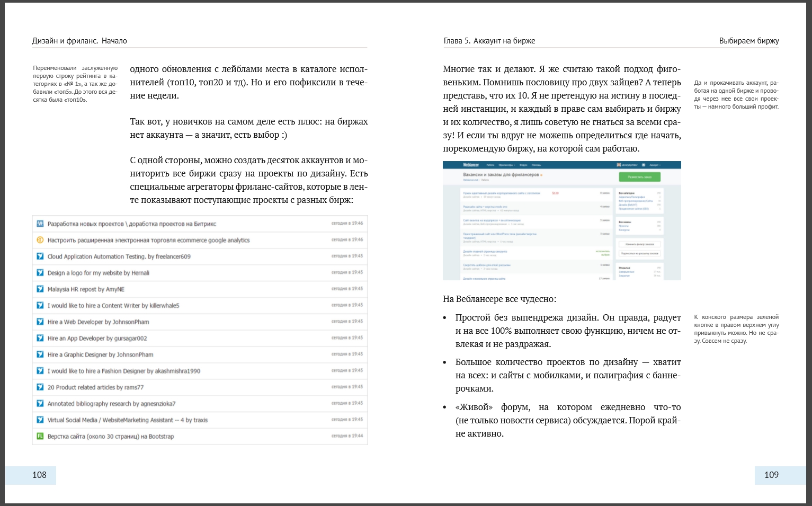
Task: Open the Weblancer site screenshot image
Action: tap(561, 220)
